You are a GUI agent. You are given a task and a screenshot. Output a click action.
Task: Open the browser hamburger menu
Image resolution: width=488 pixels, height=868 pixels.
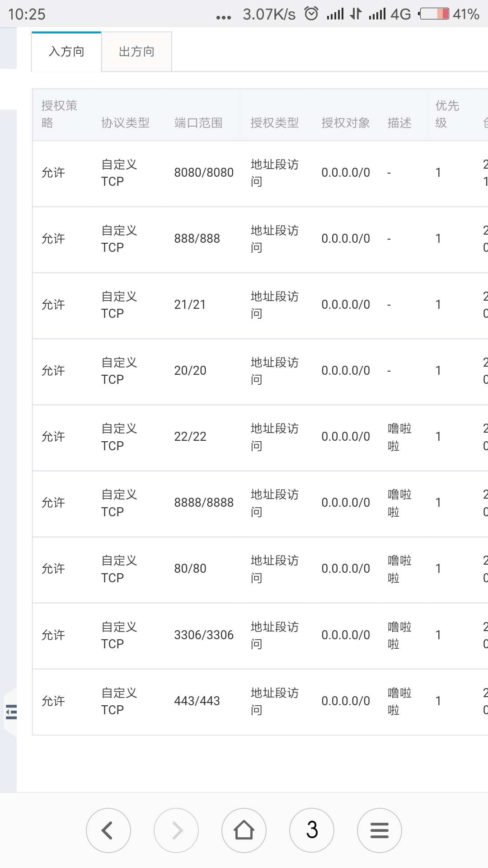[380, 830]
